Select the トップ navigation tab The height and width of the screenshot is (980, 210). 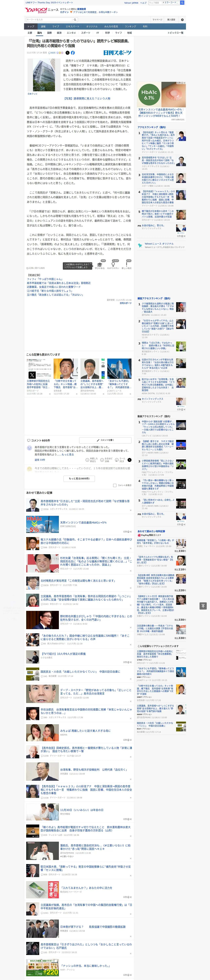coord(31,27)
